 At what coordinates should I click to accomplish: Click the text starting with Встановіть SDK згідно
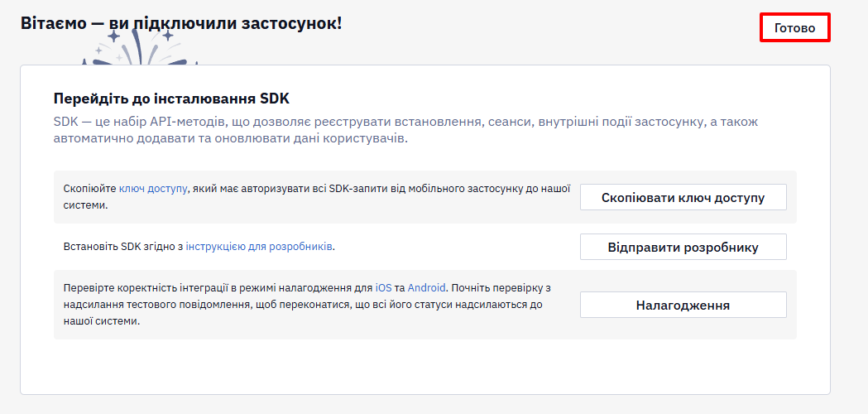click(x=199, y=247)
